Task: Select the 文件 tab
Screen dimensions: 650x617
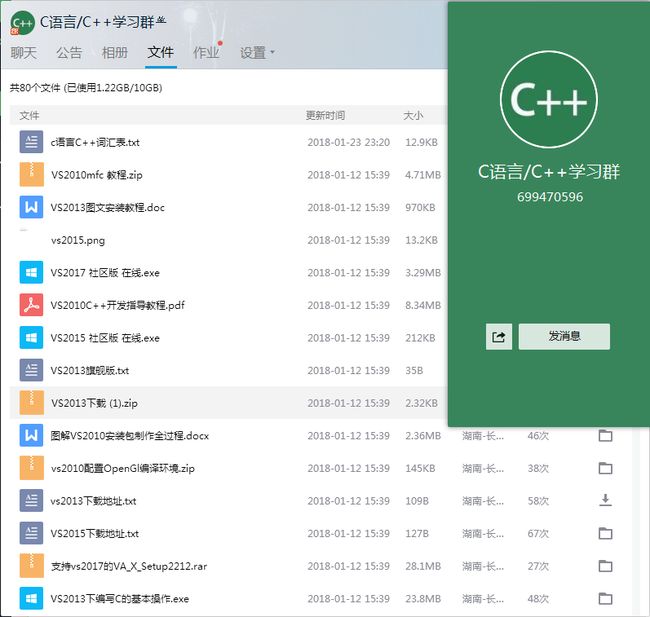Action: point(160,53)
